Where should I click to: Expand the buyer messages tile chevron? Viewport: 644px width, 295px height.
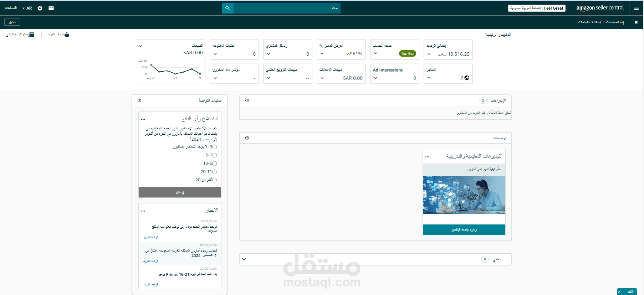pos(269,54)
